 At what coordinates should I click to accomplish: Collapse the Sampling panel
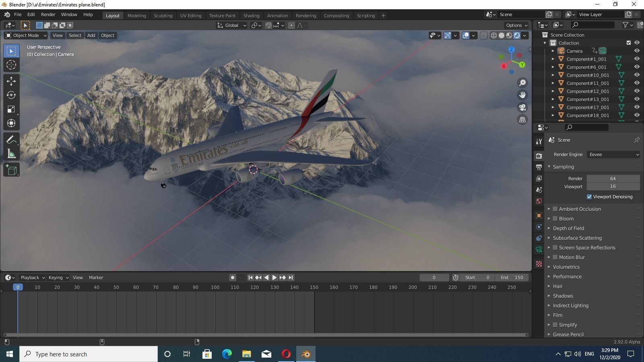pos(563,167)
